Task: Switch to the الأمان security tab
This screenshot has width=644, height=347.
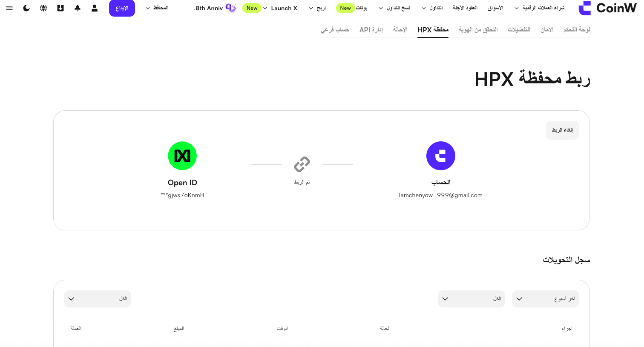Action: pos(547,29)
